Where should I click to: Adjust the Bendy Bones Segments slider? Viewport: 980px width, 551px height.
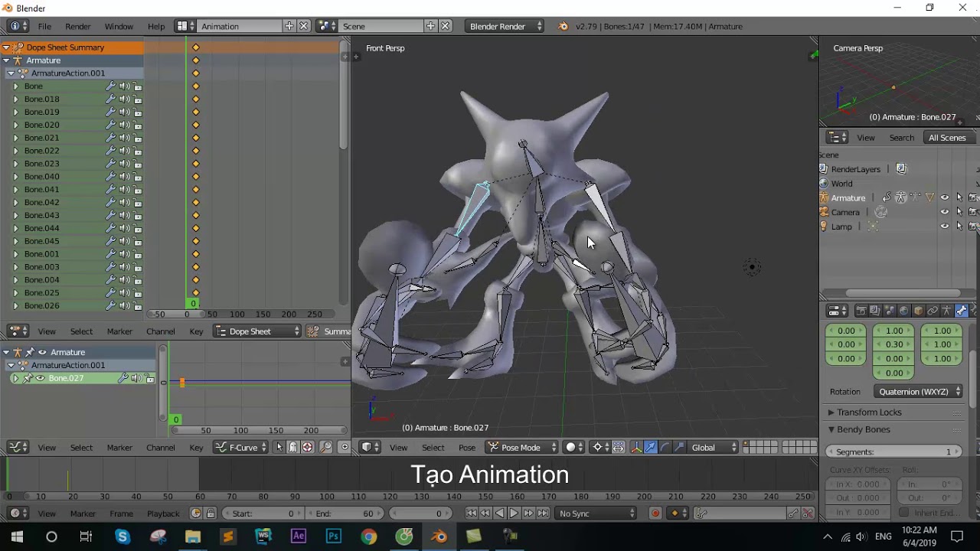(893, 452)
